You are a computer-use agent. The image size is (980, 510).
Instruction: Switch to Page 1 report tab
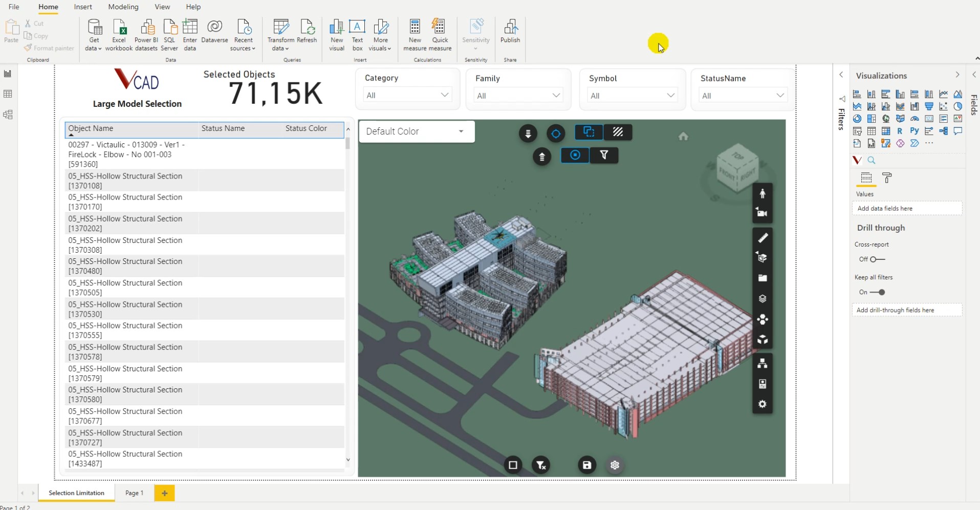135,493
